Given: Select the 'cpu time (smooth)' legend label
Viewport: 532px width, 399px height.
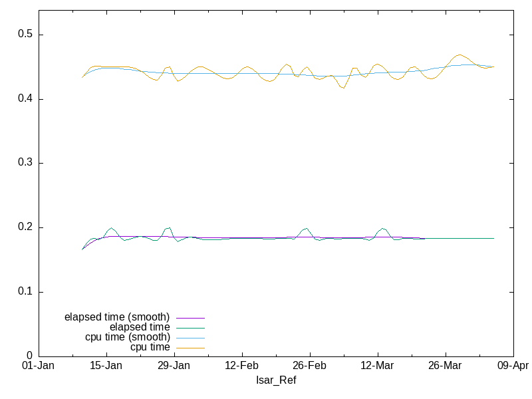Looking at the screenshot, I should coord(127,337).
